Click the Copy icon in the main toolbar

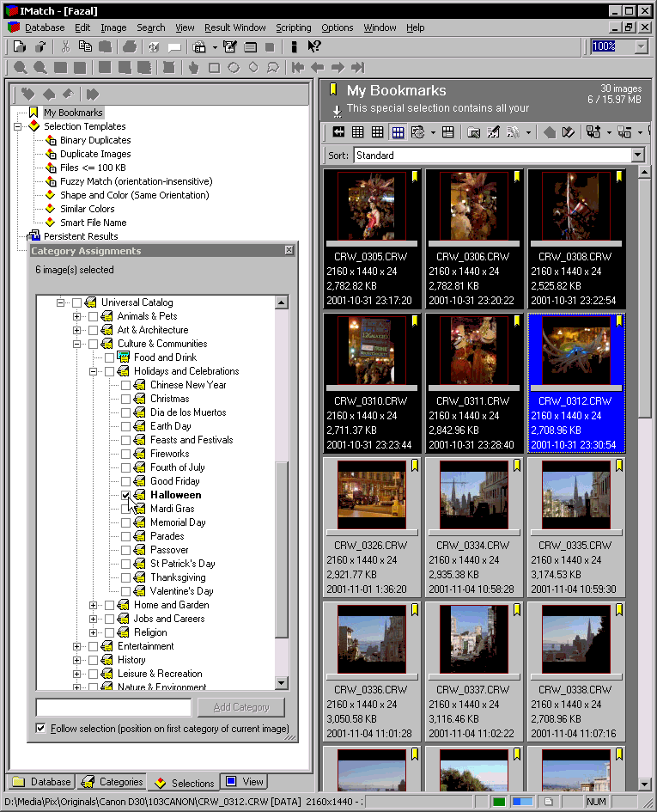coord(85,46)
